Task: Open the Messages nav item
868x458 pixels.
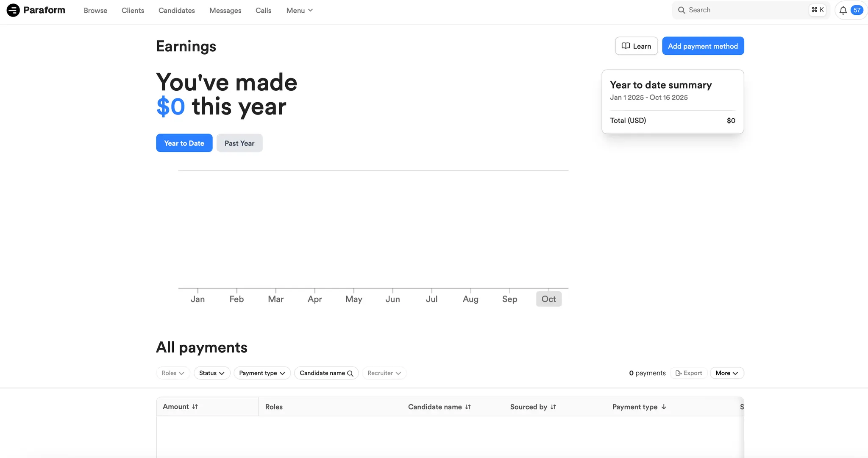Action: click(x=225, y=10)
